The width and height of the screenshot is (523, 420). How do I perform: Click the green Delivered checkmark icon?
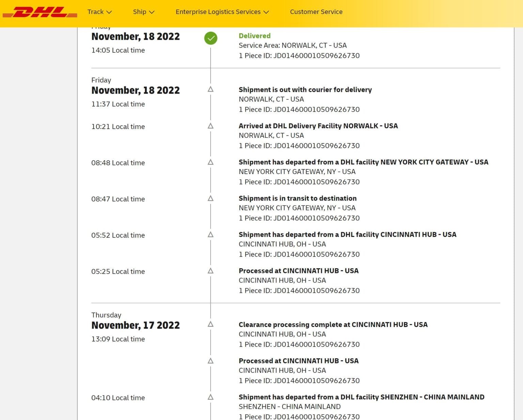point(210,38)
